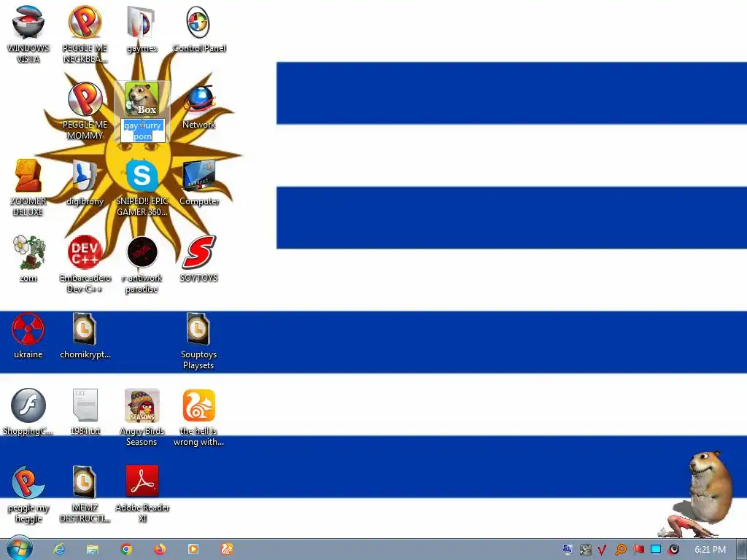Select the WINDOWS VISTA desktop icon

pos(28,34)
